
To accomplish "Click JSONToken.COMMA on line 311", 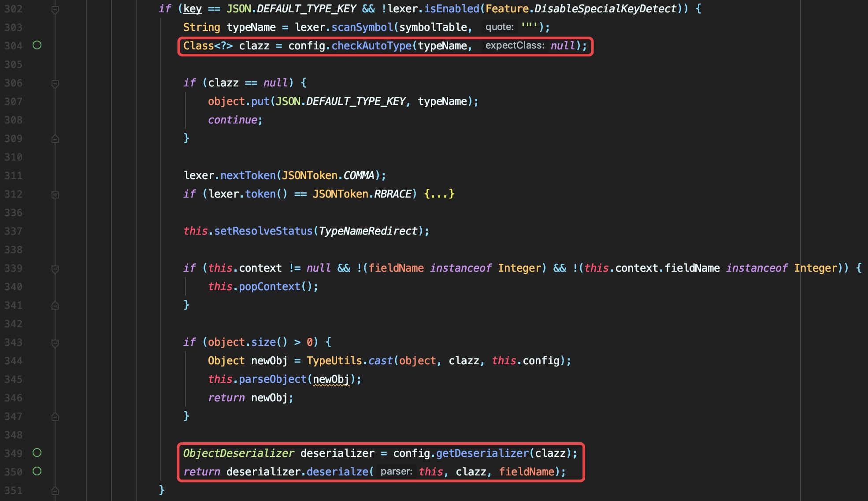I will click(328, 176).
